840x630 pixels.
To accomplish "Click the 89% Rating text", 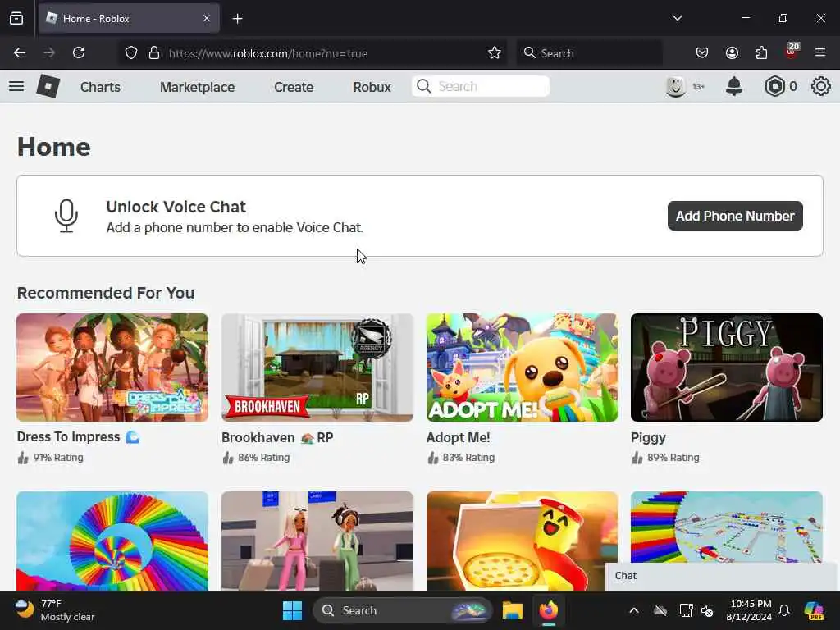I will pos(673,458).
